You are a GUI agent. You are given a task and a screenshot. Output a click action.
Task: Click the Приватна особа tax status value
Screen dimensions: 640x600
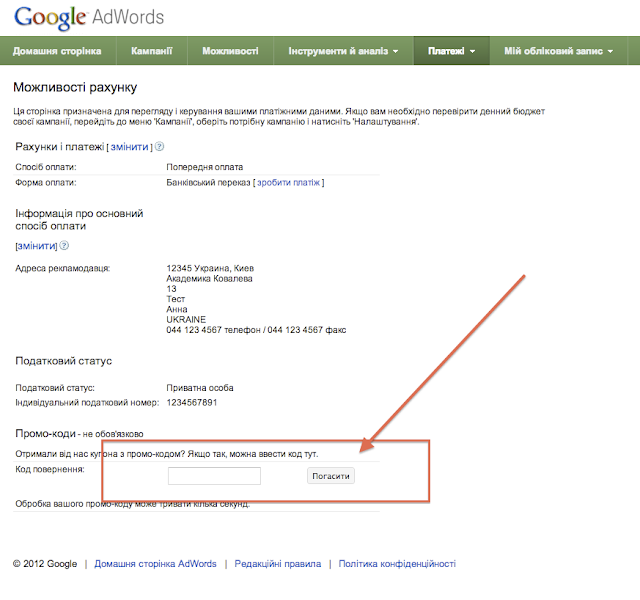200,388
